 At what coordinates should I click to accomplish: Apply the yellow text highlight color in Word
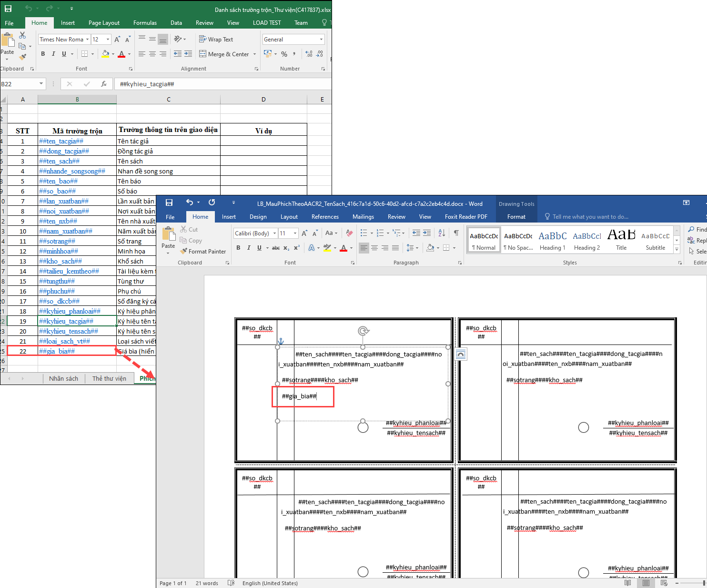327,248
